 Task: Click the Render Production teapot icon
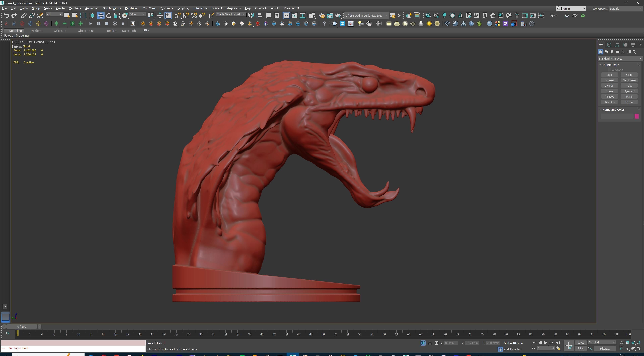point(338,15)
